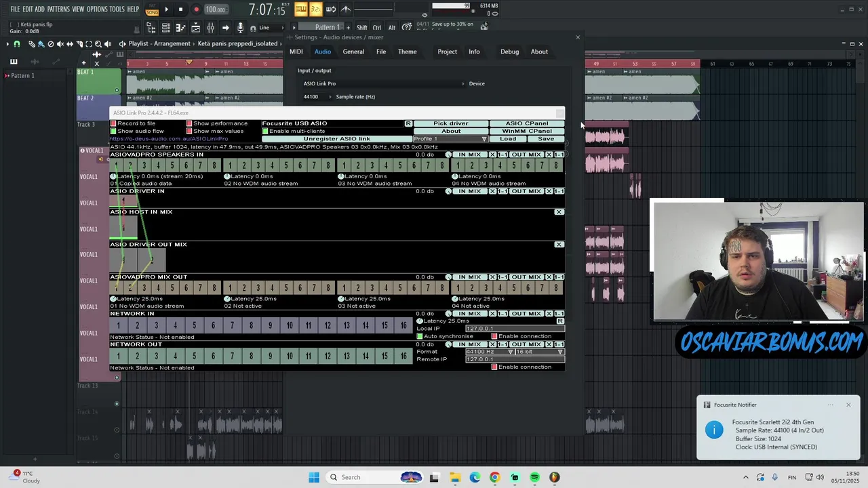
Task: Open the Channel rack icon
Action: [x=165, y=28]
